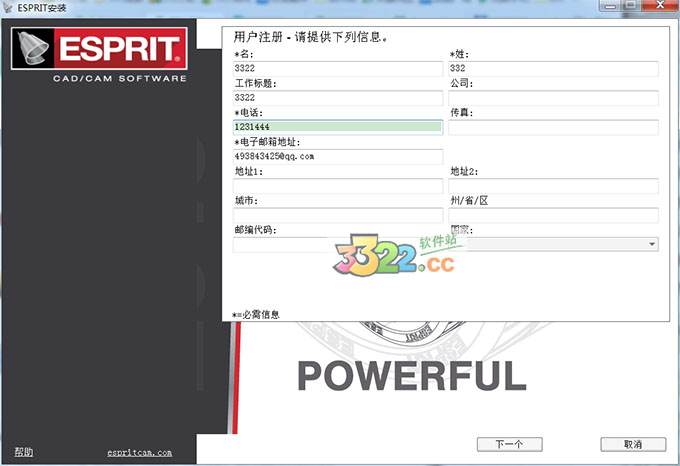Click the Fax (传真) input field
The width and height of the screenshot is (680, 466).
coord(553,127)
